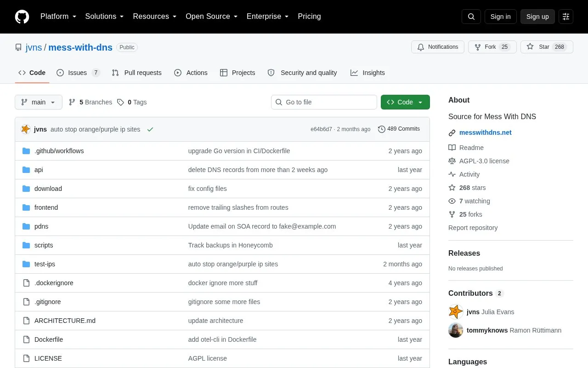588x368 pixels.
Task: Fork the repository
Action: [x=492, y=47]
